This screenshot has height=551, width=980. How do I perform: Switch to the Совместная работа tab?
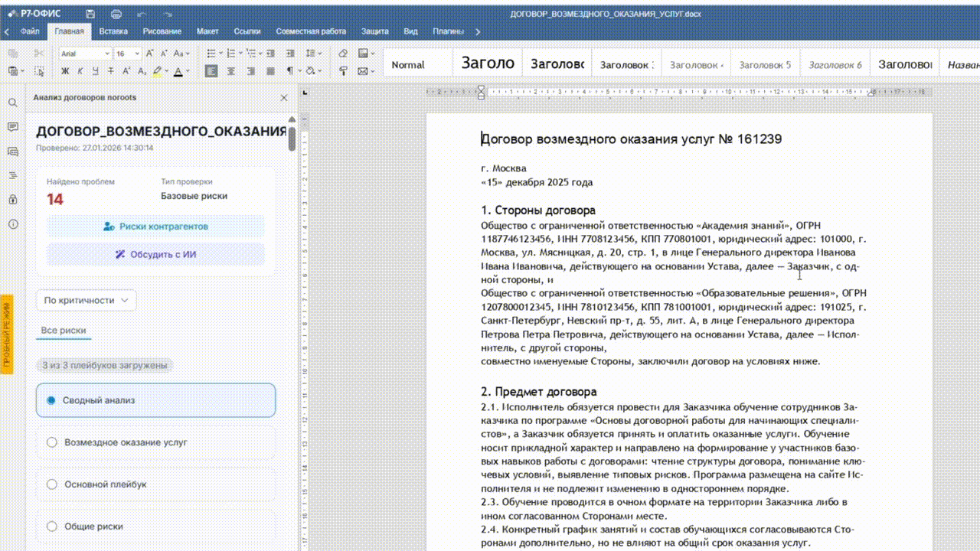tap(311, 31)
